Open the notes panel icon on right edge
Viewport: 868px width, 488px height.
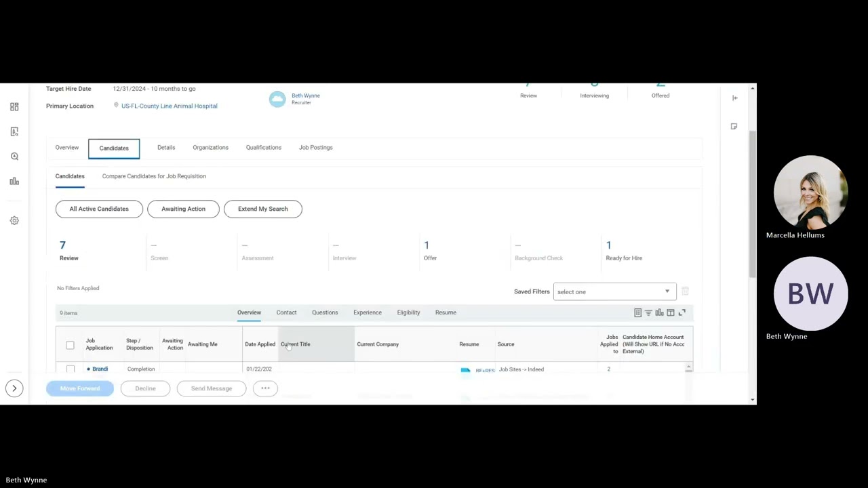tap(734, 127)
